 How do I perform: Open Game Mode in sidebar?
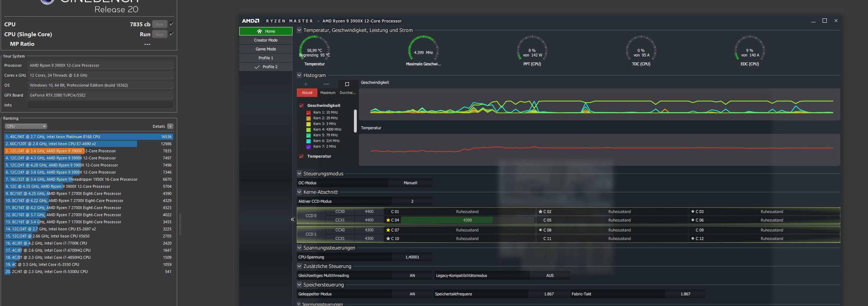(x=266, y=49)
